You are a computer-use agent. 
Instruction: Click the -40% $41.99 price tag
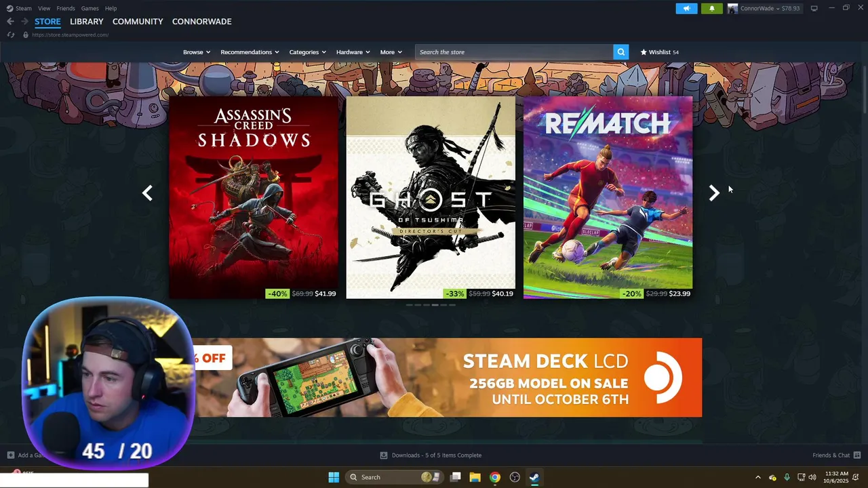point(301,293)
